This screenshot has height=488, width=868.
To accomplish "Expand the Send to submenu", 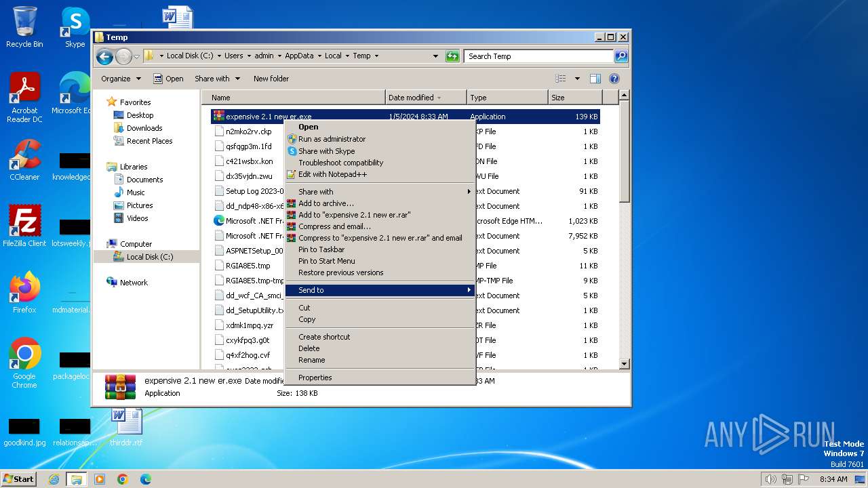I will pos(380,290).
